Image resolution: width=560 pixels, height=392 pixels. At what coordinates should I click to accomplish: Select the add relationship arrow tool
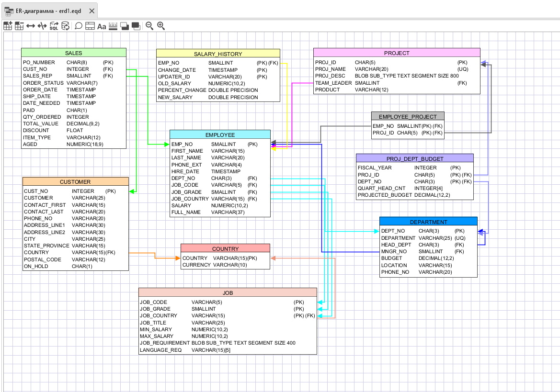[31, 26]
